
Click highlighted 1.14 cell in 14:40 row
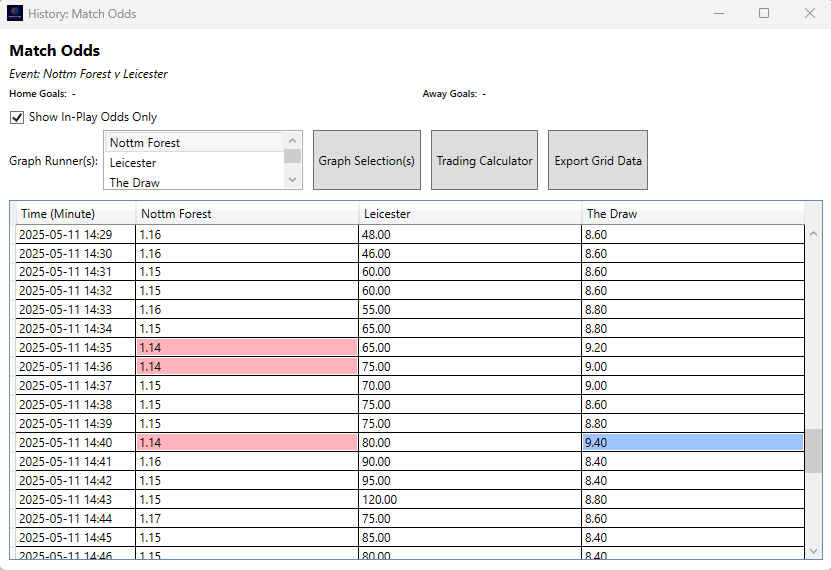247,442
